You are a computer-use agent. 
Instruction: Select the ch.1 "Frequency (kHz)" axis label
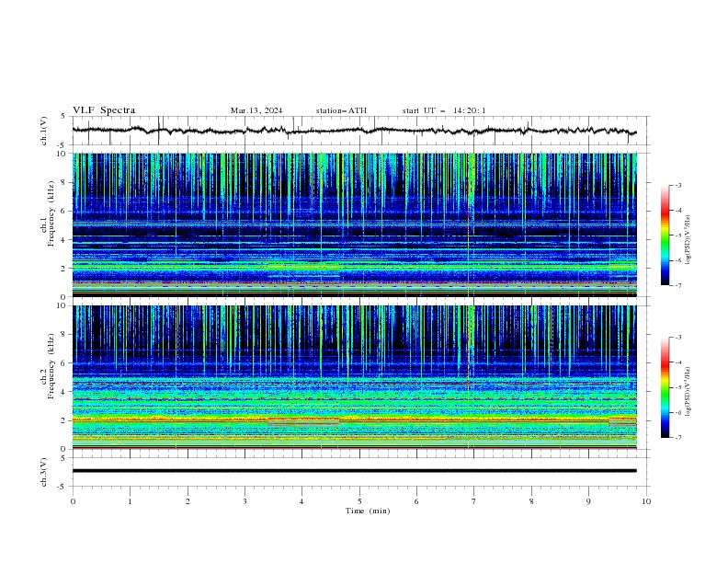pyautogui.click(x=51, y=213)
